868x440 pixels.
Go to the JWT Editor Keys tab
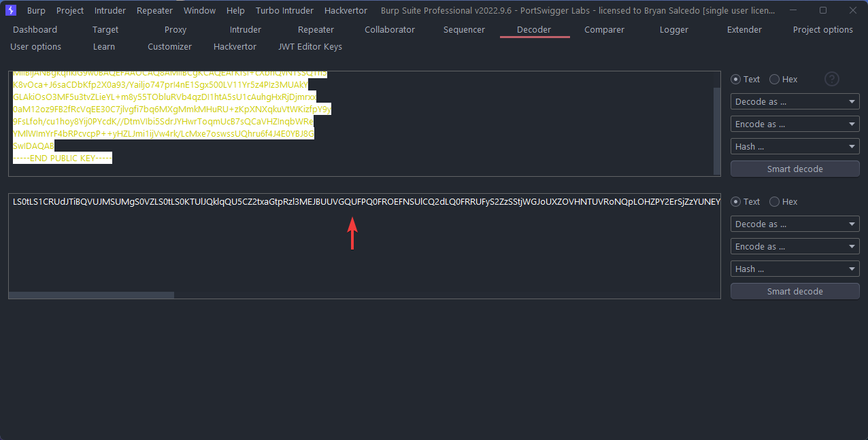[310, 47]
